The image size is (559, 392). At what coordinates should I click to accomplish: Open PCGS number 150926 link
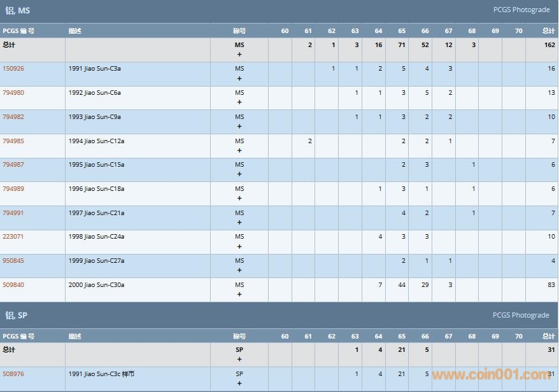pos(13,69)
